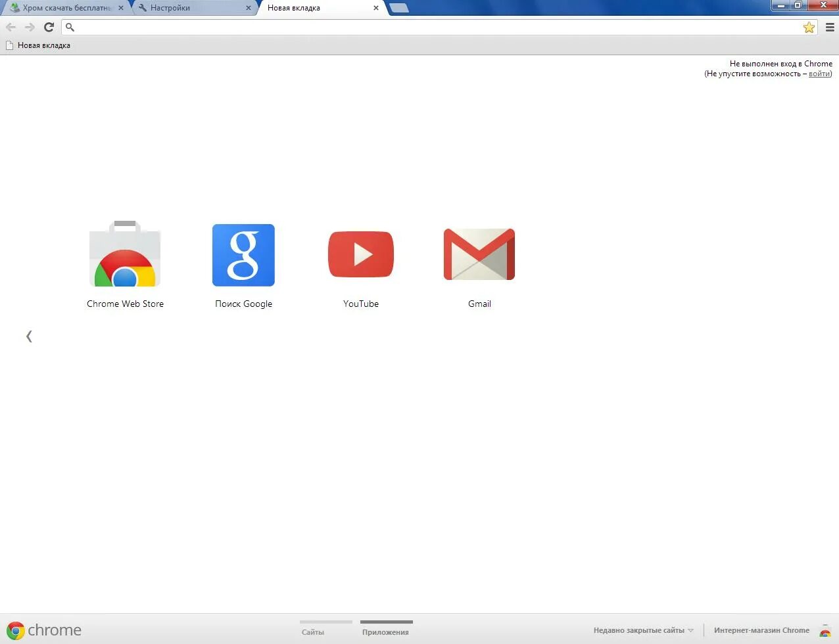Collapse the apps page with the left chevron
The width and height of the screenshot is (839, 644).
pyautogui.click(x=29, y=336)
